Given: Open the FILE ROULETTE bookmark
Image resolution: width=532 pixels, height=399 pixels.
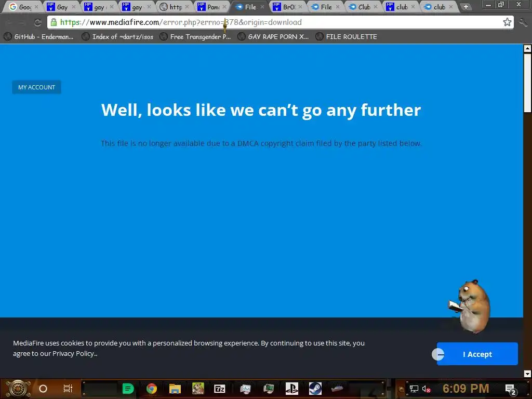Looking at the screenshot, I should click(x=347, y=37).
